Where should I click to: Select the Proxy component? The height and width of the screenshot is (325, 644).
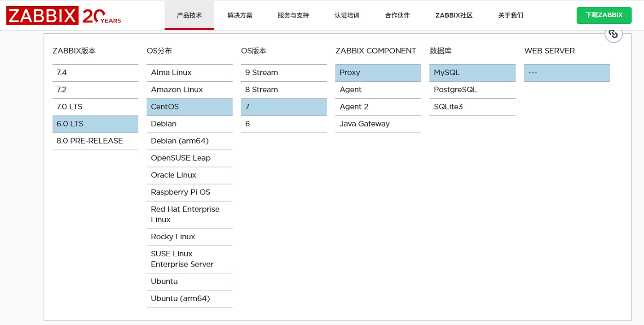coord(378,73)
